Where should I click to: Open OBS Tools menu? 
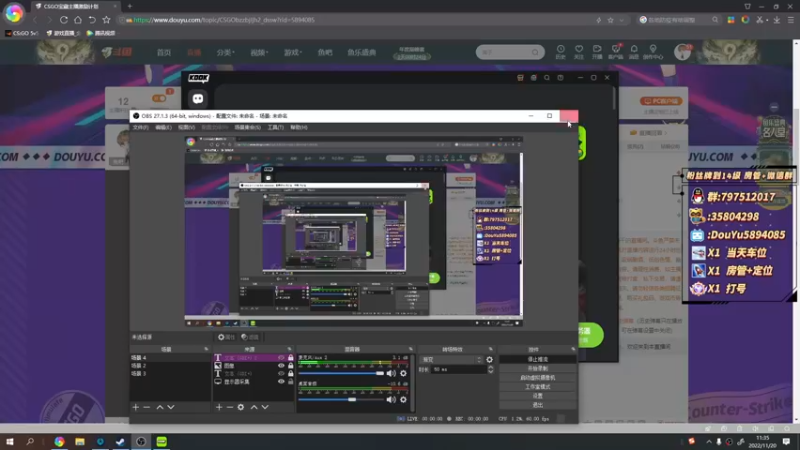276,128
